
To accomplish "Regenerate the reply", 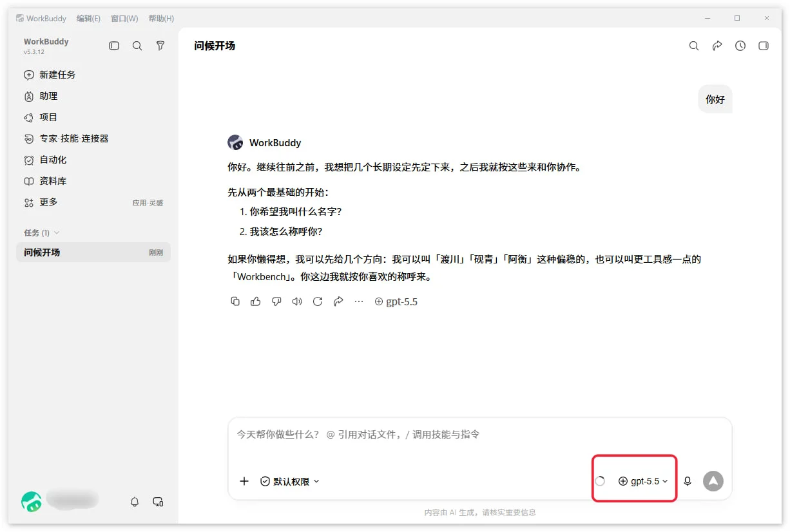I will tap(318, 301).
